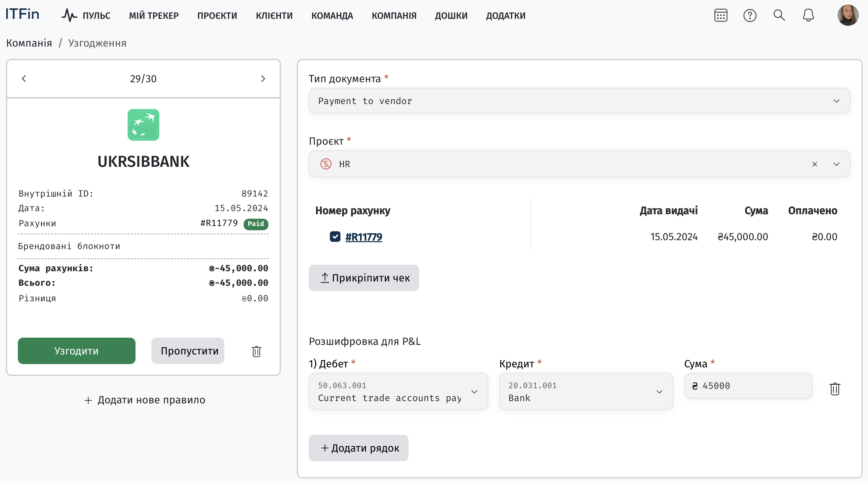Open МІЙ ТРЕКЕР menu

coord(154,16)
